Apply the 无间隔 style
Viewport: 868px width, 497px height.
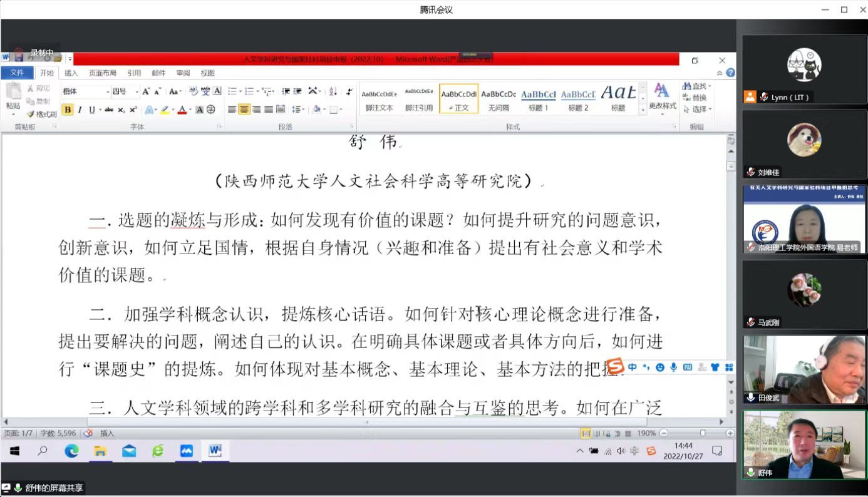[x=499, y=100]
